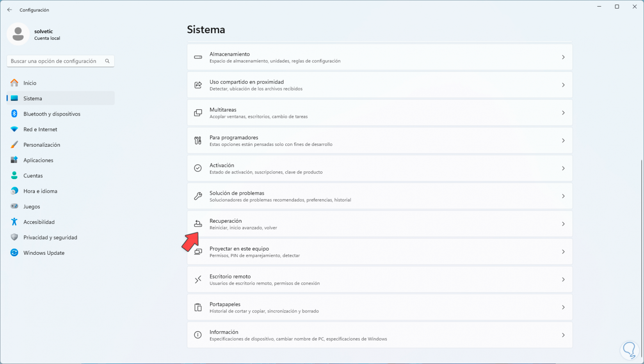The width and height of the screenshot is (644, 364).
Task: Click the settings search input field
Action: coord(55,61)
